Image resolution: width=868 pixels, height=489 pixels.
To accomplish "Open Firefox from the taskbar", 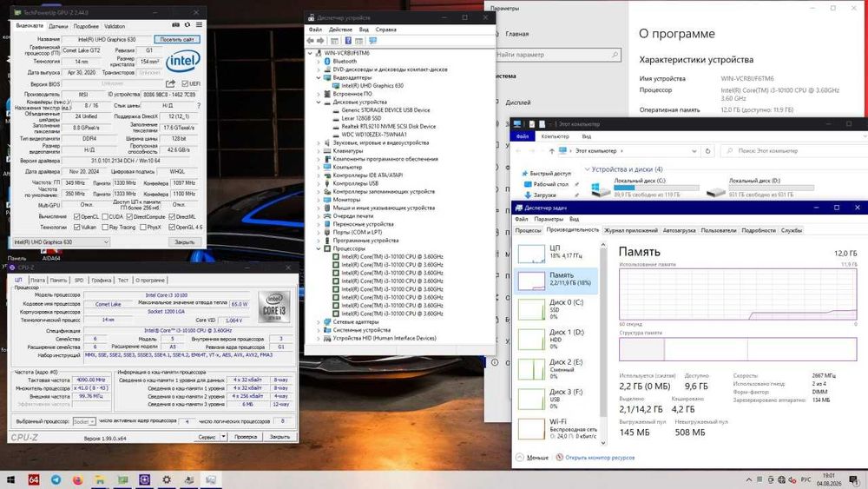I will pos(78,479).
